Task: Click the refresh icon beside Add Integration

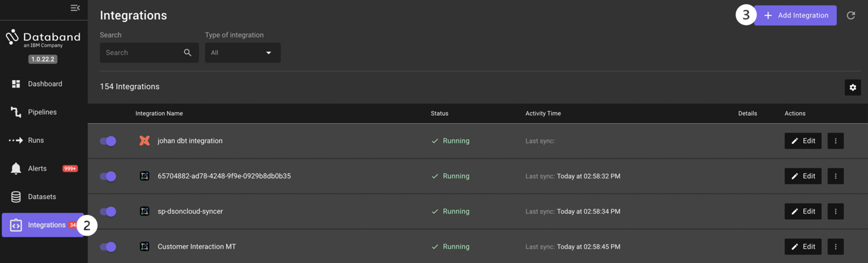Action: tap(850, 15)
